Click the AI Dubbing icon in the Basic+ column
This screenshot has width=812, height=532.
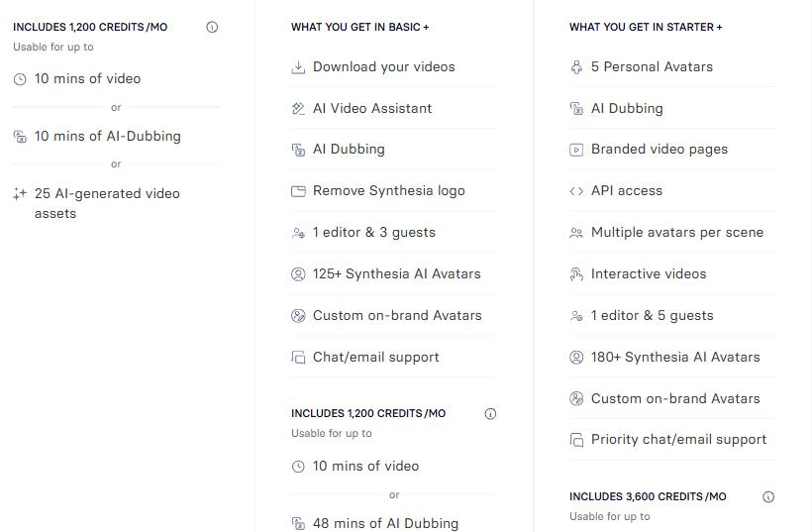tap(298, 150)
